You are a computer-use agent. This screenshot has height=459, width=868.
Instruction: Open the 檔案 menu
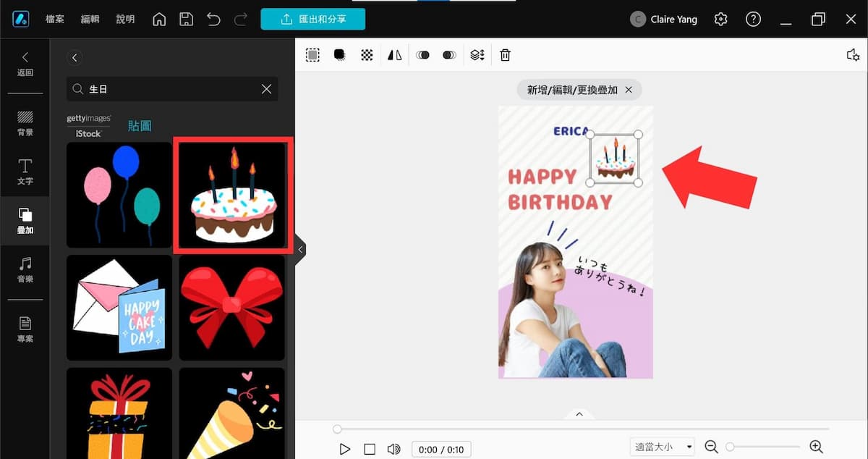[x=55, y=20]
